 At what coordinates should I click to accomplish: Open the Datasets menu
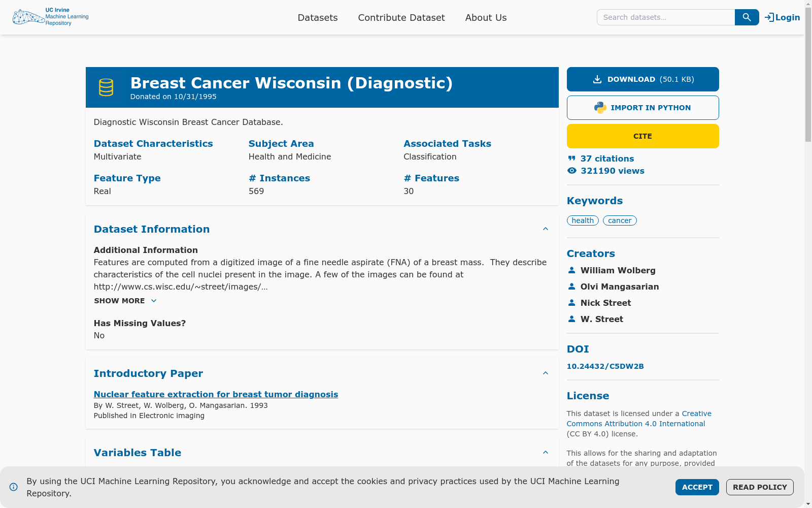(x=318, y=17)
